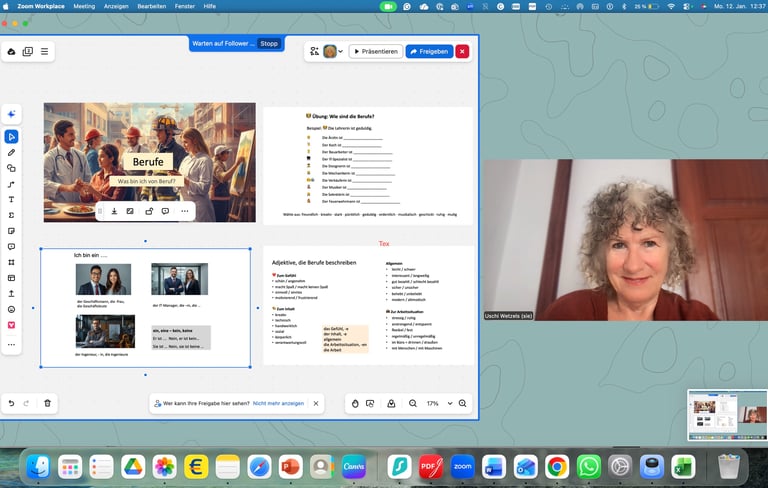
Task: Select the pen drawing tool
Action: tap(11, 152)
